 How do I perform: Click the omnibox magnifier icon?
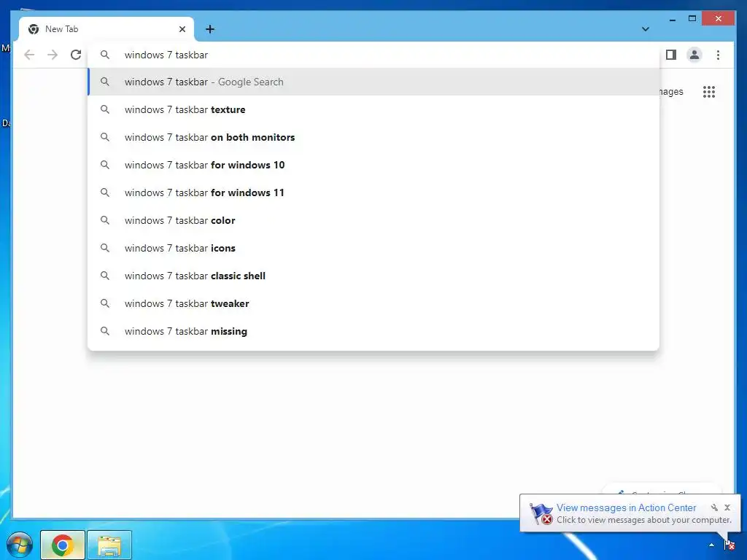click(105, 55)
